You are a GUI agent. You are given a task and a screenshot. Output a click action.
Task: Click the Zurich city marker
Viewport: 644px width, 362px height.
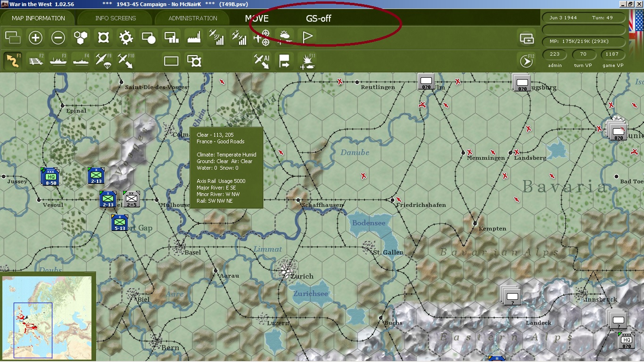coord(285,270)
